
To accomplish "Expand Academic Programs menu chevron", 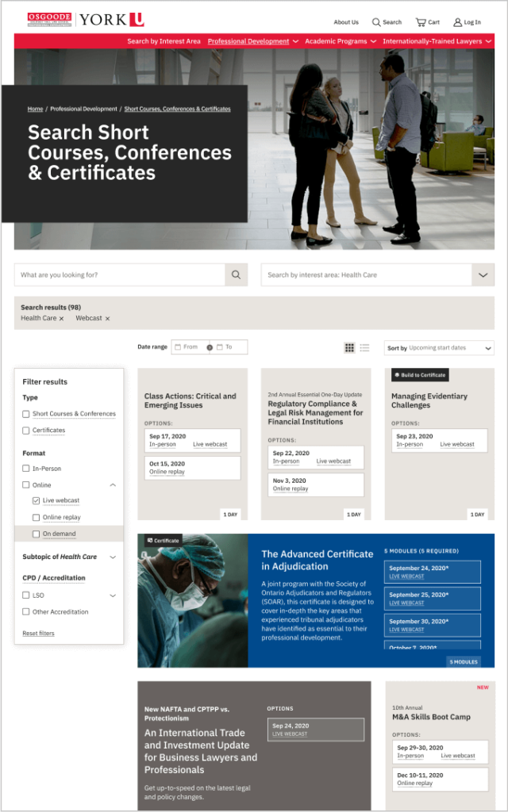I will 373,41.
